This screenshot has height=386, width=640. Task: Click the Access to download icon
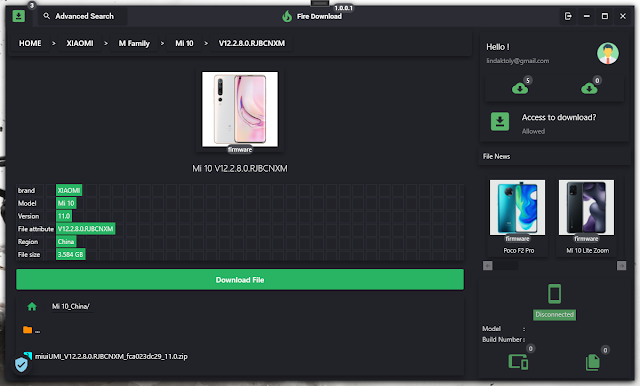[500, 122]
